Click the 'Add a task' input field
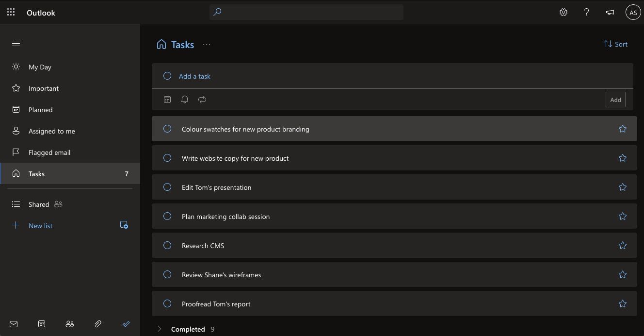The image size is (644, 336). (339, 76)
